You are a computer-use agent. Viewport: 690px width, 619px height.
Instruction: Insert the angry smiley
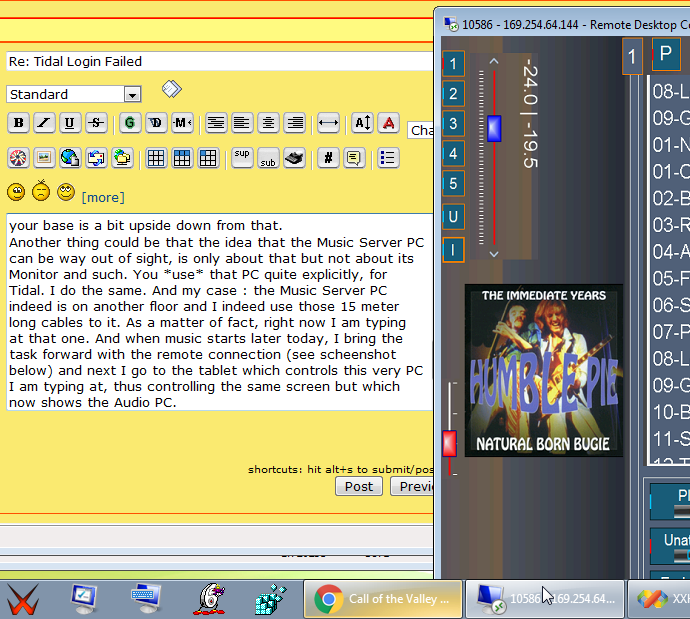[41, 191]
